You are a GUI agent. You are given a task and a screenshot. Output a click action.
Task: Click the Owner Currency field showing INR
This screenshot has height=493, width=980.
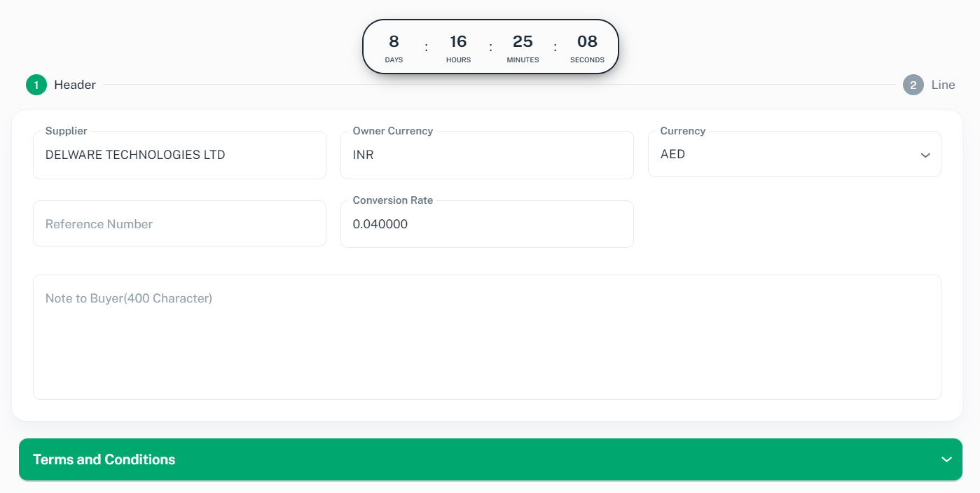click(487, 155)
